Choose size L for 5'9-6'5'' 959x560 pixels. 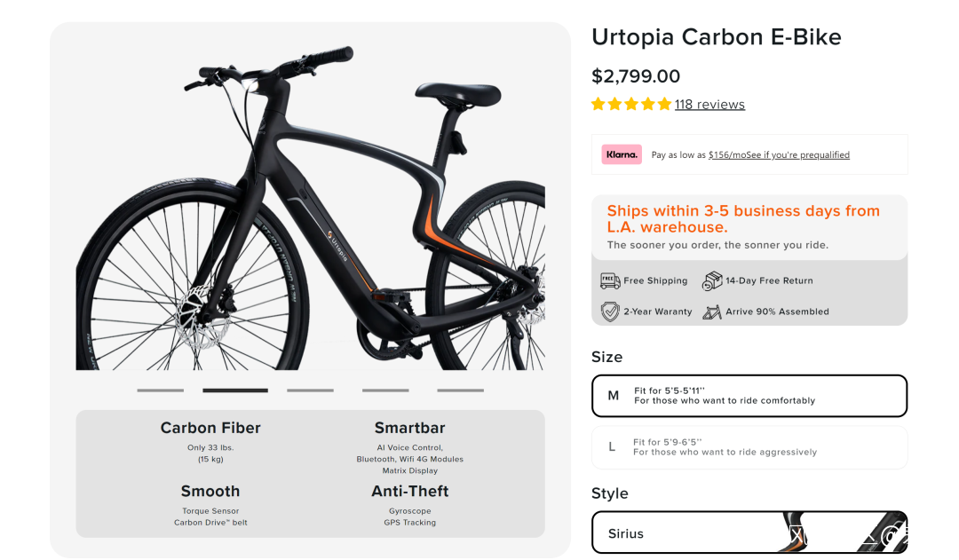tap(749, 447)
